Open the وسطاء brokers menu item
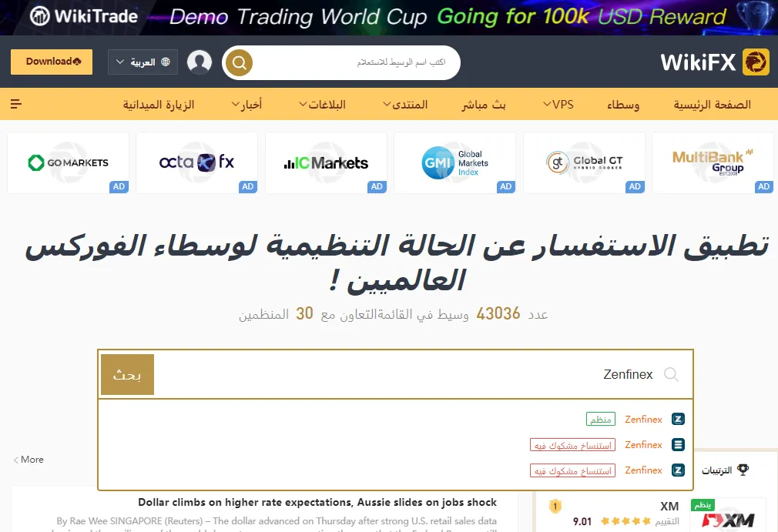 pos(623,104)
